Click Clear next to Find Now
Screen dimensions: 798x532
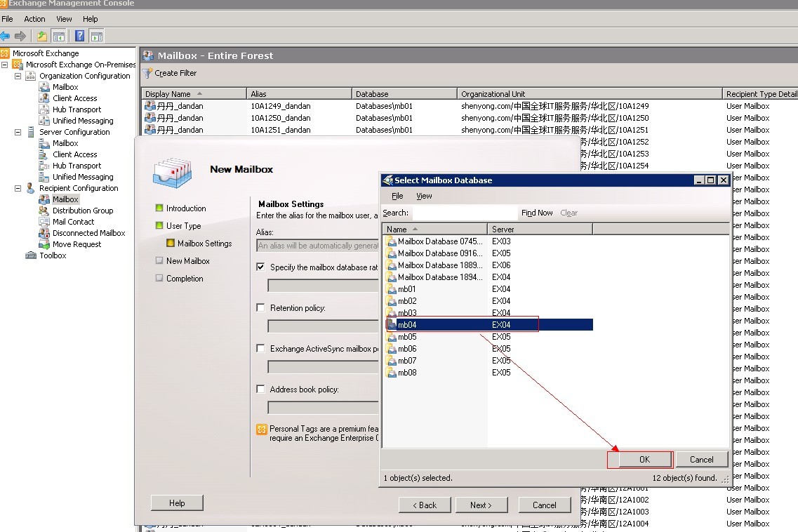click(x=569, y=213)
